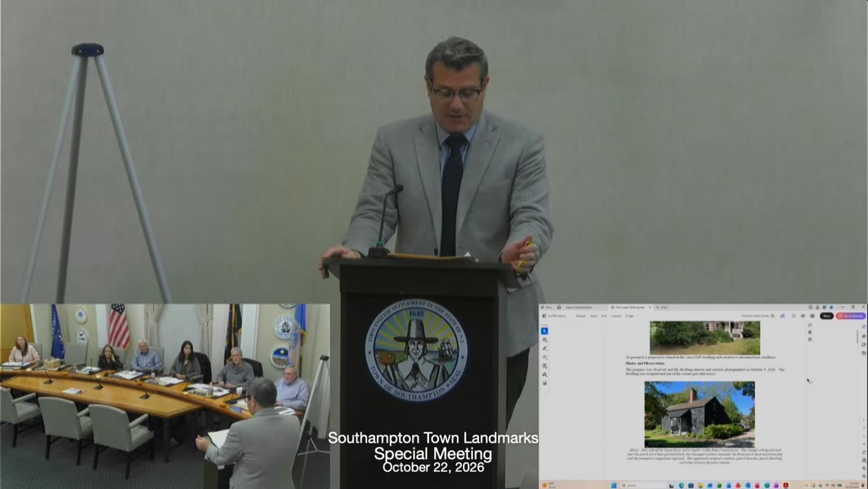The image size is (868, 489).
Task: Click the zoom in magnifier in lower-right rail
Action: point(864,468)
